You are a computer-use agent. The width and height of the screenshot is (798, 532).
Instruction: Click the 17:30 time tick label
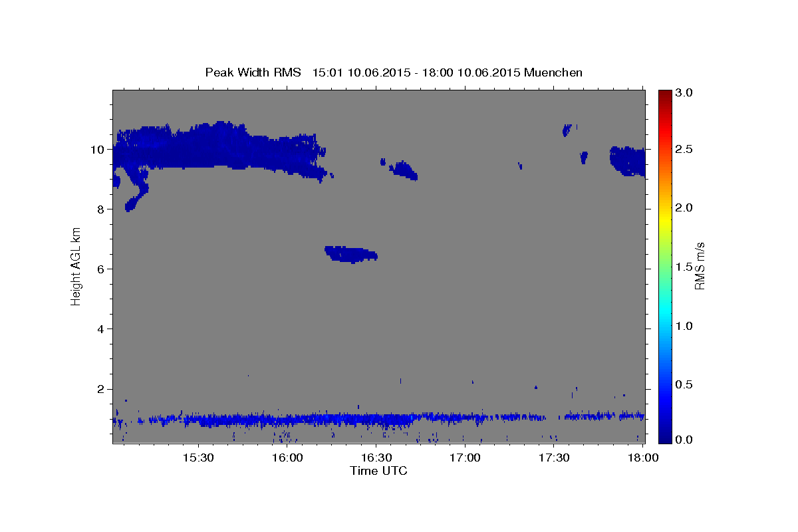553,458
